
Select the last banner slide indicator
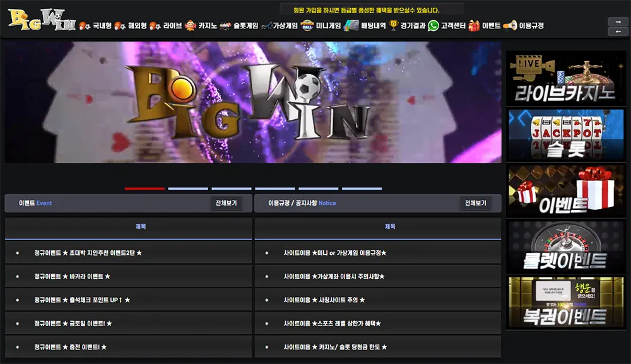[362, 188]
